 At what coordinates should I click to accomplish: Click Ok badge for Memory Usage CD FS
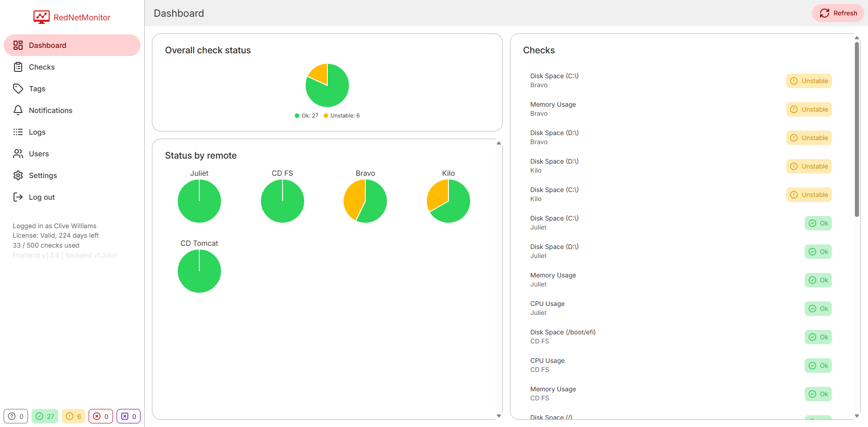coord(818,394)
